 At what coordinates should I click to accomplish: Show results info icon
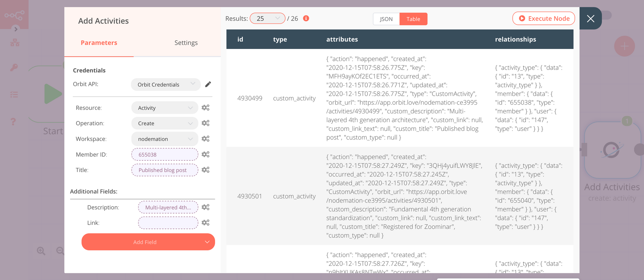click(306, 18)
